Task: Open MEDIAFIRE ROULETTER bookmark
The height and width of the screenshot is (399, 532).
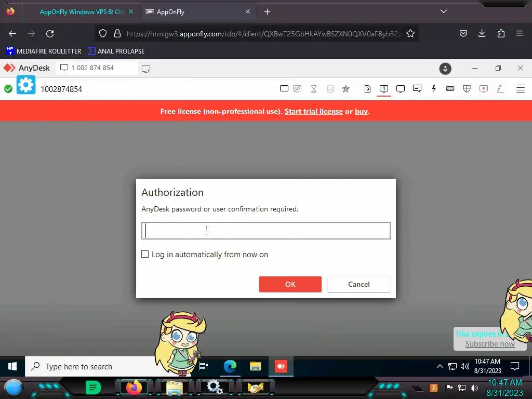Action: [44, 51]
